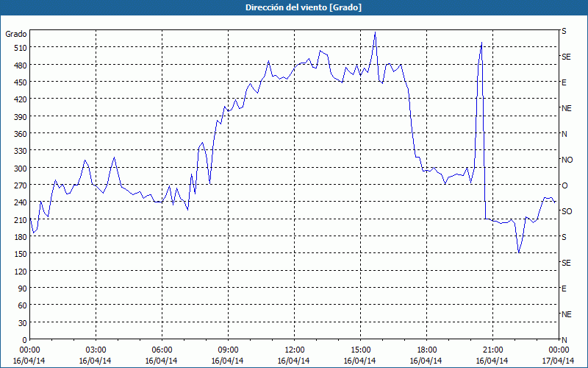588x368 pixels.
Task: Click the chart title "Dirección del viento [Grado]"
Action: point(304,7)
